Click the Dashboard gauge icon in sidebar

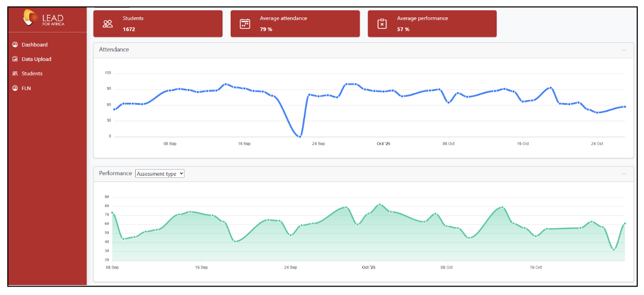click(x=15, y=45)
